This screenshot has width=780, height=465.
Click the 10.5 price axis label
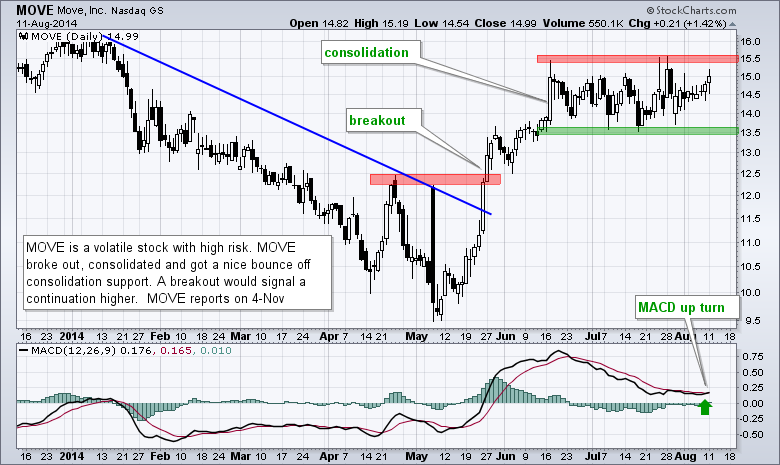click(x=750, y=267)
